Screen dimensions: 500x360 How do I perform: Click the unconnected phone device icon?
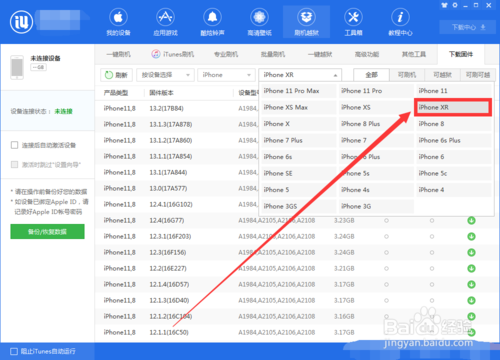pyautogui.click(x=17, y=67)
